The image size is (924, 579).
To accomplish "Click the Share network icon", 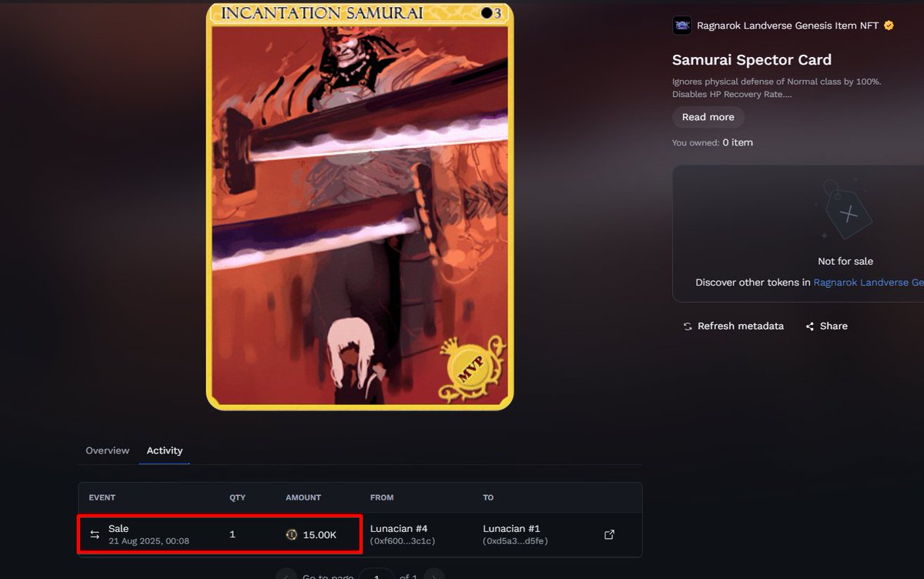I will pyautogui.click(x=810, y=326).
